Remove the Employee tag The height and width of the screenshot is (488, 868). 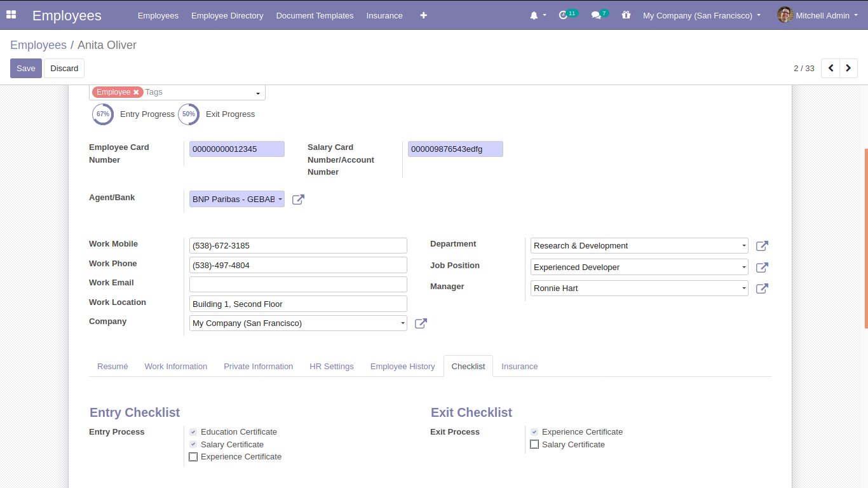tap(136, 92)
